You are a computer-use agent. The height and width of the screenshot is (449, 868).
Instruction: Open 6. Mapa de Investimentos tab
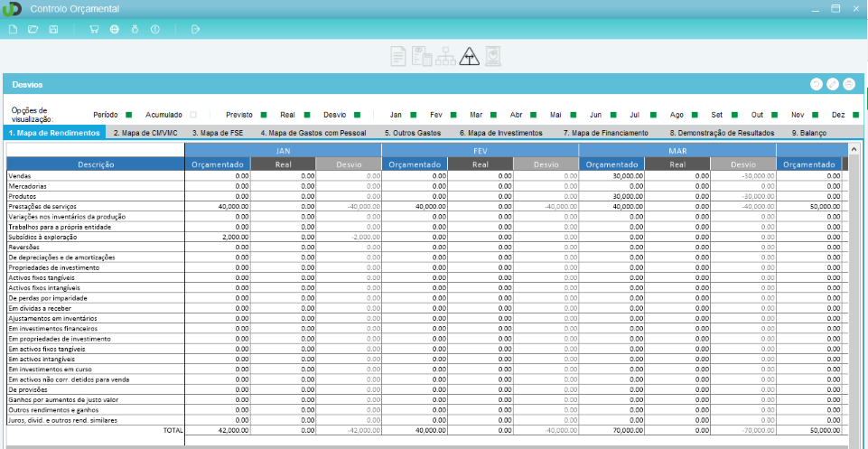coord(500,133)
